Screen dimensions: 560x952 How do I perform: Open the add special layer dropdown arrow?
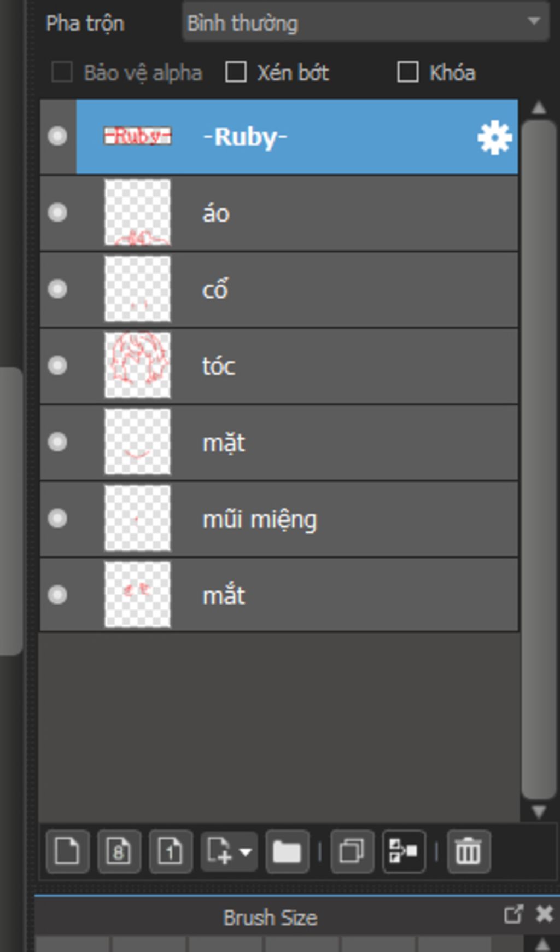click(x=246, y=852)
